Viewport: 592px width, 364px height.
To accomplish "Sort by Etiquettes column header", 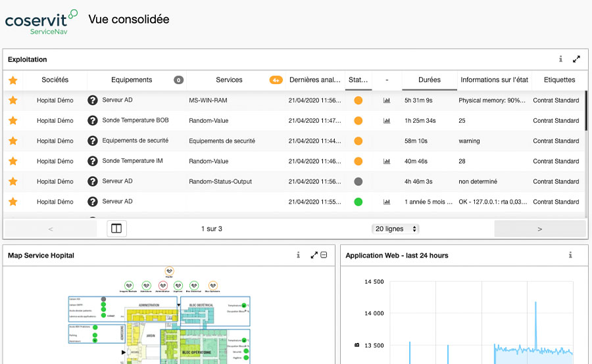I will coord(559,80).
